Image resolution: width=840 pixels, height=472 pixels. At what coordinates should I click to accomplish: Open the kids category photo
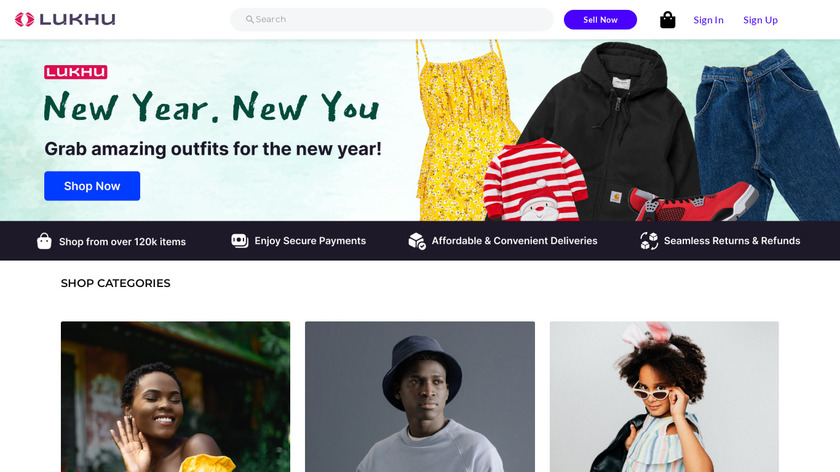pos(664,396)
